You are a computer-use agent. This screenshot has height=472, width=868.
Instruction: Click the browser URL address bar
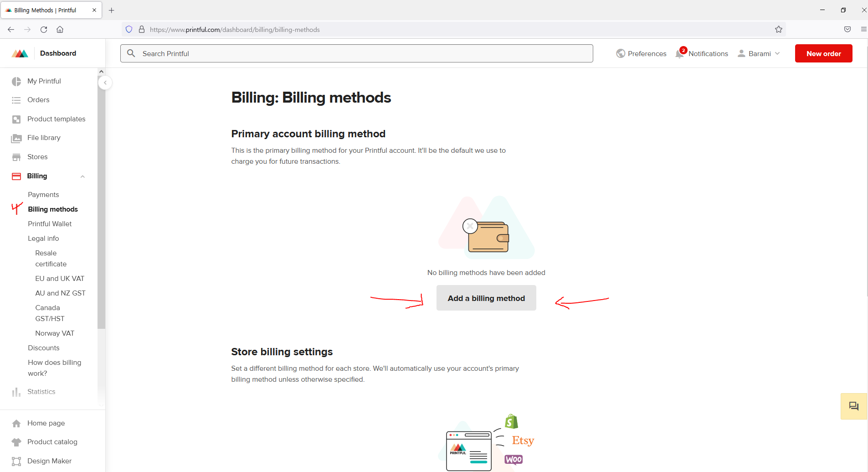pos(453,29)
